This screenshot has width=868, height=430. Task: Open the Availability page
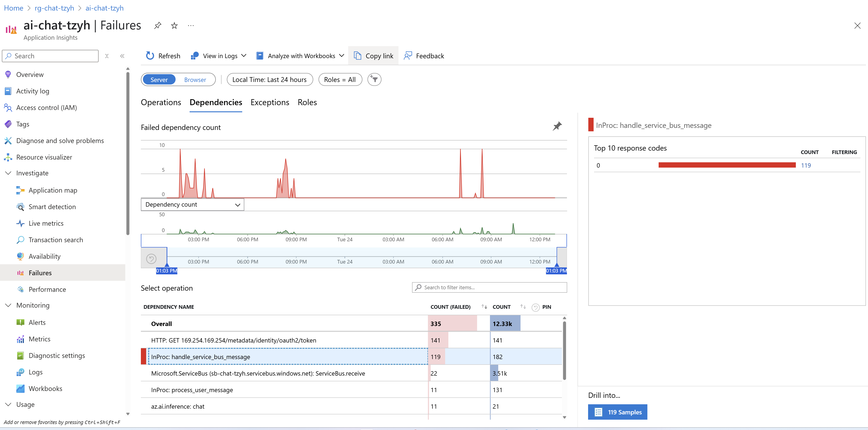pyautogui.click(x=45, y=256)
